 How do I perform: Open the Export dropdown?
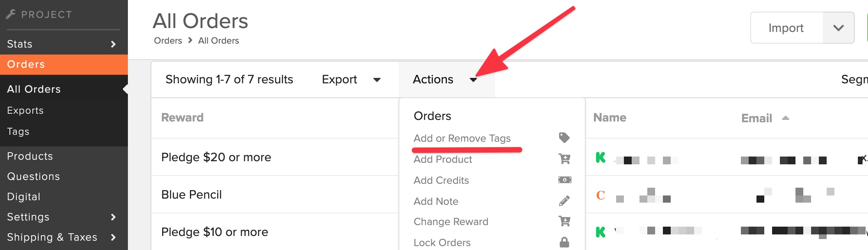pyautogui.click(x=351, y=79)
